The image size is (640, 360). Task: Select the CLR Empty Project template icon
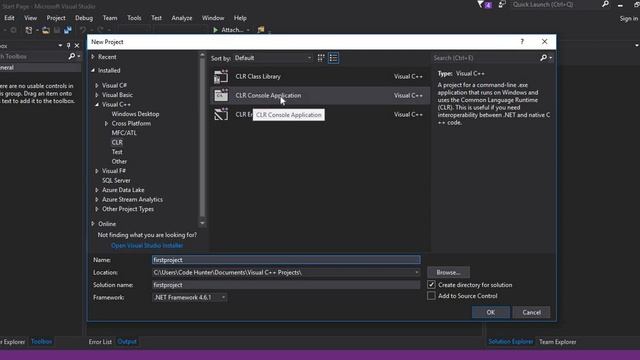coord(221,114)
